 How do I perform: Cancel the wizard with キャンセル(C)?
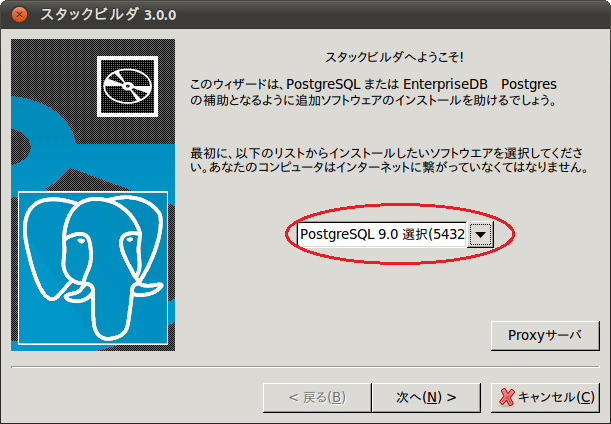pos(545,398)
